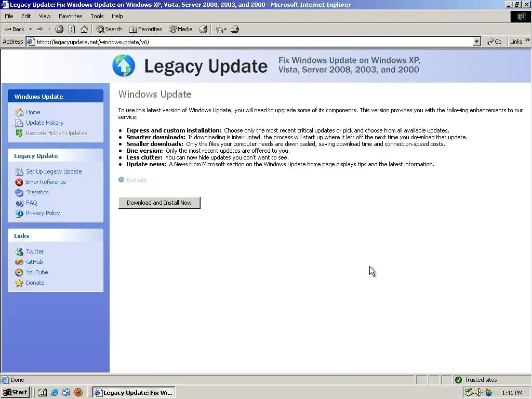The height and width of the screenshot is (399, 532).
Task: Click the volume speaker tray icon
Action: [x=478, y=393]
